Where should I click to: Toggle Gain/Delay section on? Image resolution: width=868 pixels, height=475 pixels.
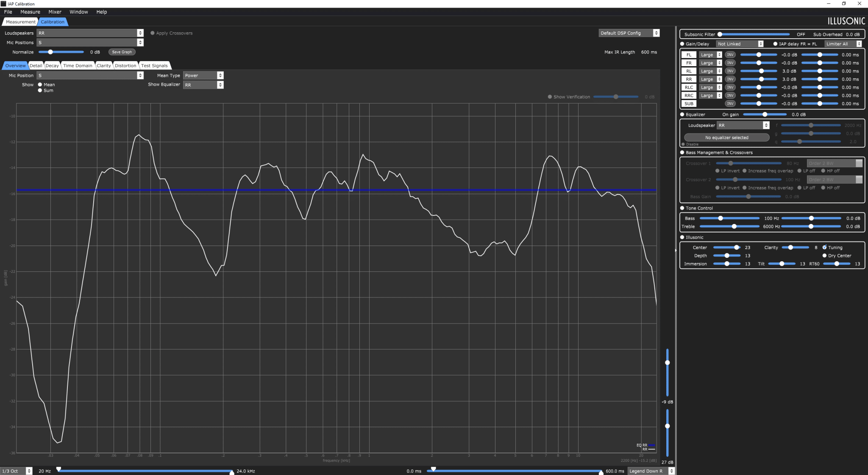[682, 44]
